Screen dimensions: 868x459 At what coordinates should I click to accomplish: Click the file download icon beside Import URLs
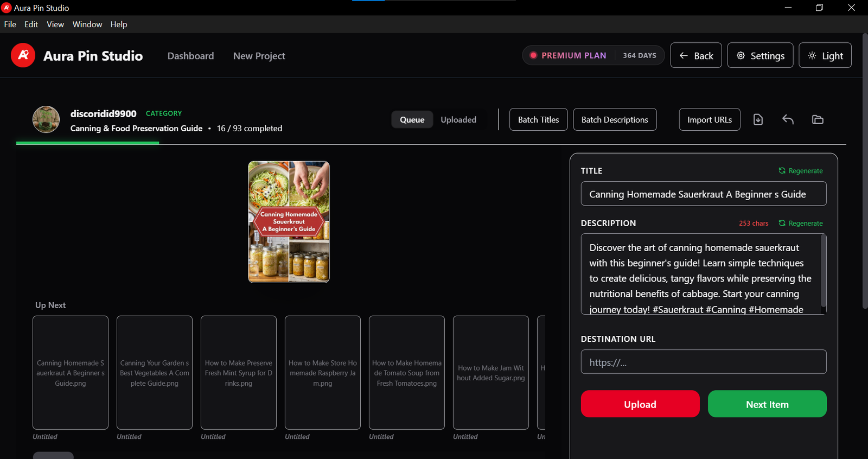click(x=758, y=120)
